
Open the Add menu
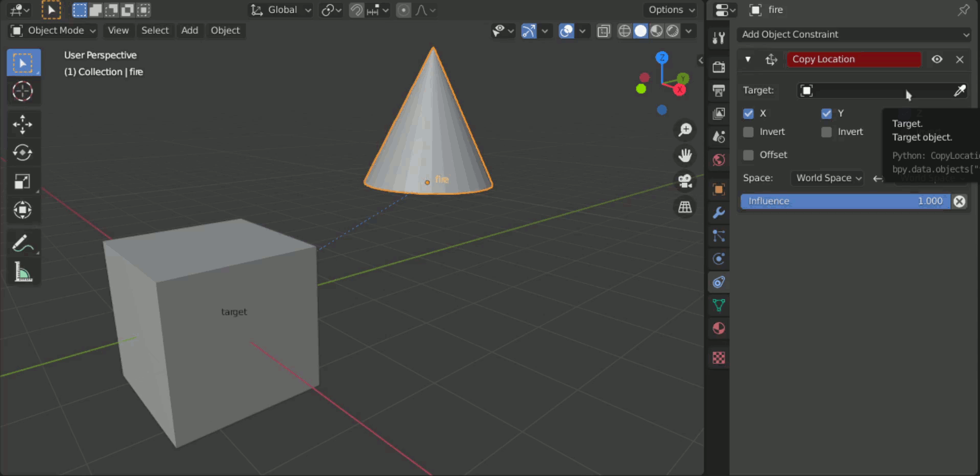(x=190, y=30)
